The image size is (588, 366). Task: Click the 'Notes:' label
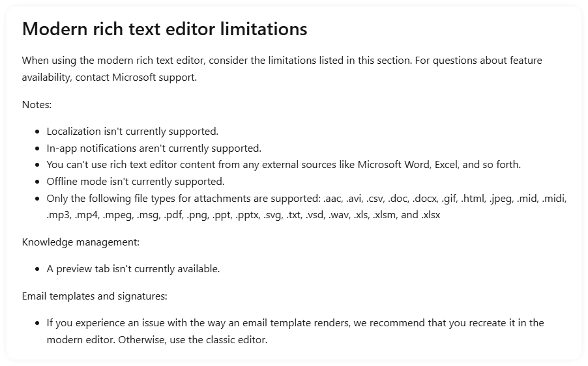pyautogui.click(x=37, y=104)
